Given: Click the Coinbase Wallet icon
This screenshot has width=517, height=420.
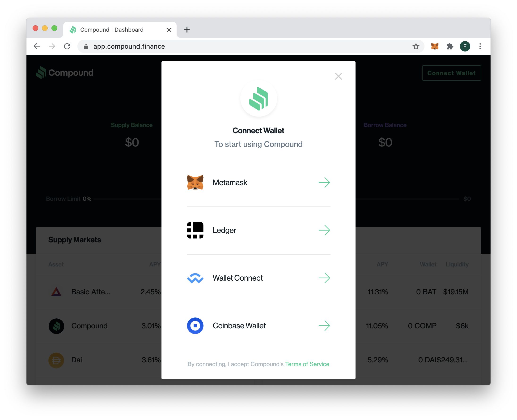Looking at the screenshot, I should click(195, 325).
